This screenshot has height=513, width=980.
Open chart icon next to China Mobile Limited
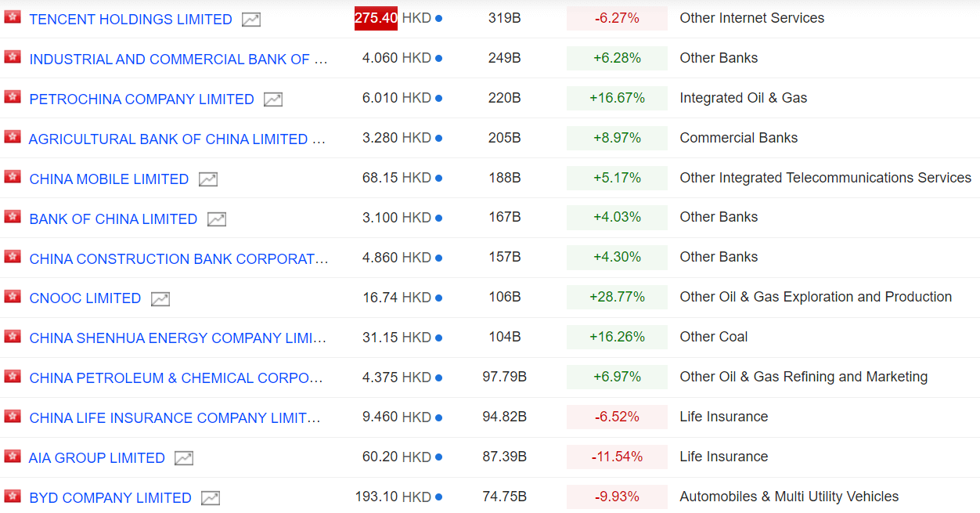[x=208, y=179]
